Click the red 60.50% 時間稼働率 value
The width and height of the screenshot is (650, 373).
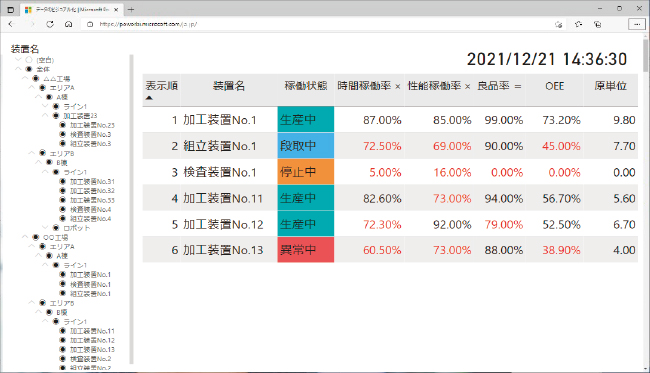[382, 250]
